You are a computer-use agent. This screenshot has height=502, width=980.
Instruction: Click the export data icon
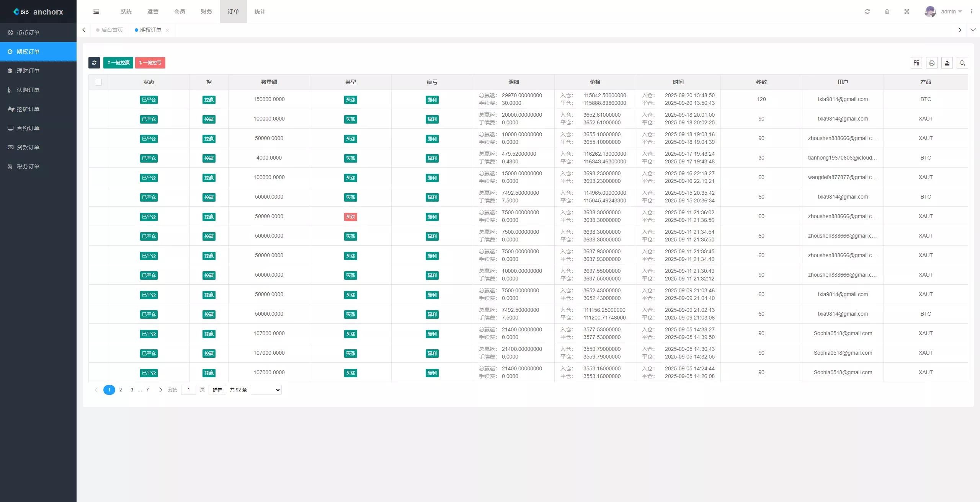(x=947, y=63)
